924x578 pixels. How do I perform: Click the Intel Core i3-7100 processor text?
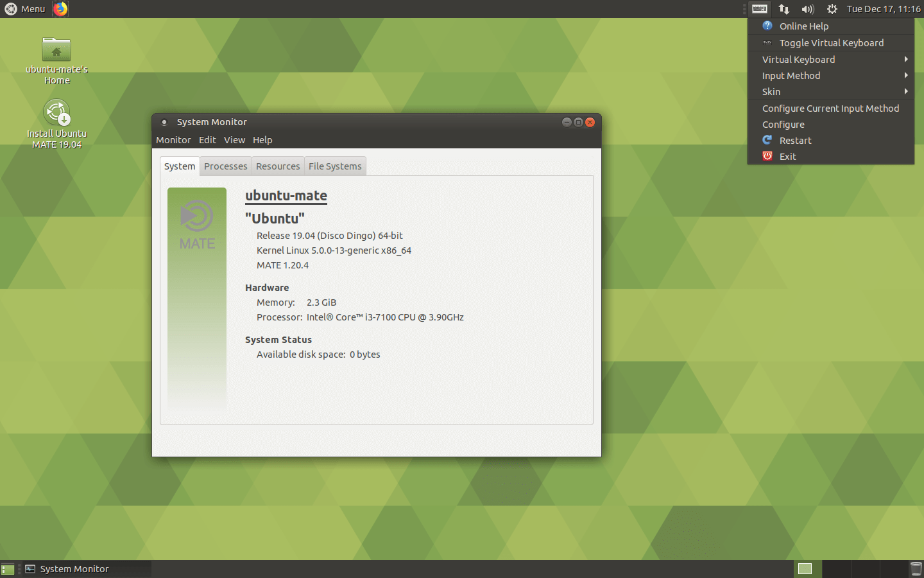(385, 317)
